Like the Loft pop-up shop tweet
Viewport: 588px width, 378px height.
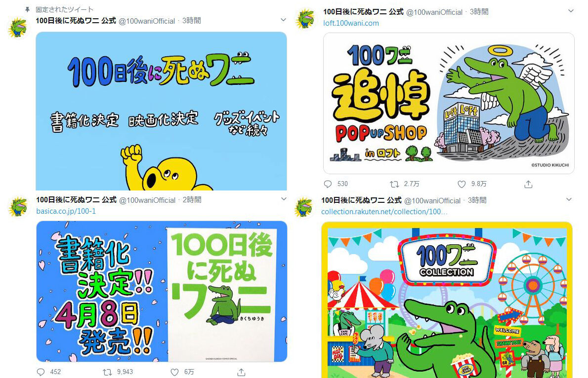click(x=462, y=184)
